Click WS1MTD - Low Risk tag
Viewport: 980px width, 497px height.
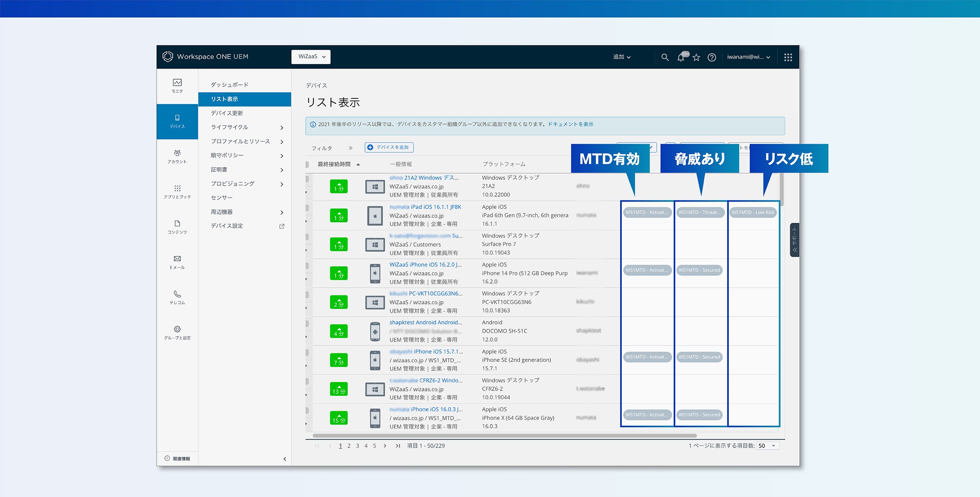tap(753, 212)
